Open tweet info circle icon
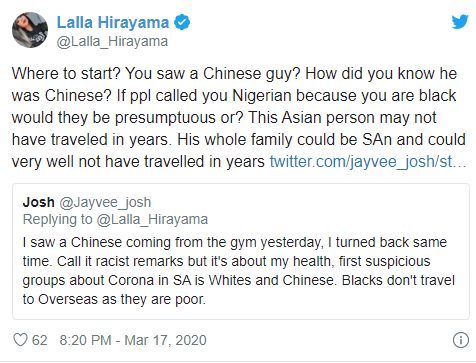This screenshot has height=363, width=476. point(461,340)
